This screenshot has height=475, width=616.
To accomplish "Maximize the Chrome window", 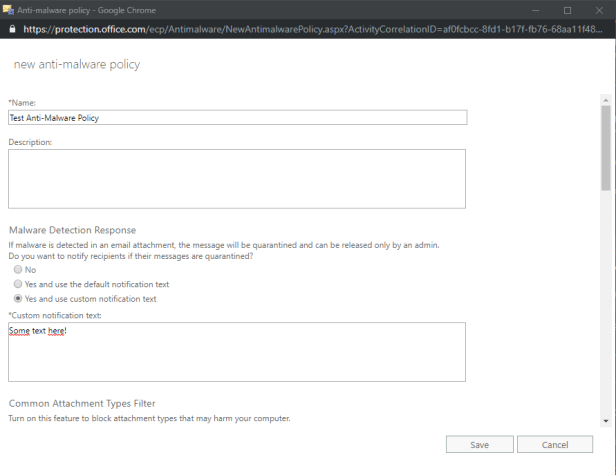I will click(x=567, y=10).
